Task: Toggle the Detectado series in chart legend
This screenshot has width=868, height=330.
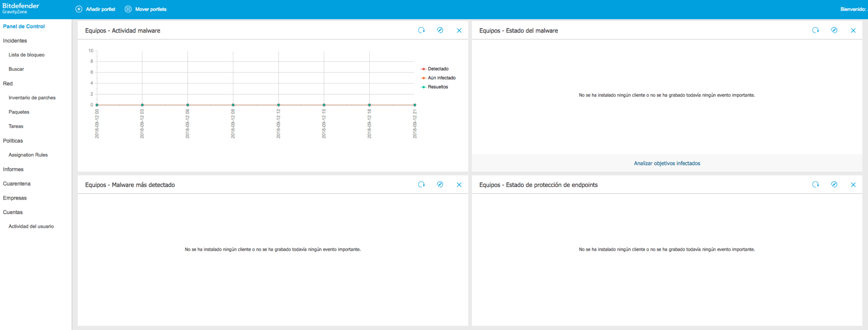Action: (435, 69)
